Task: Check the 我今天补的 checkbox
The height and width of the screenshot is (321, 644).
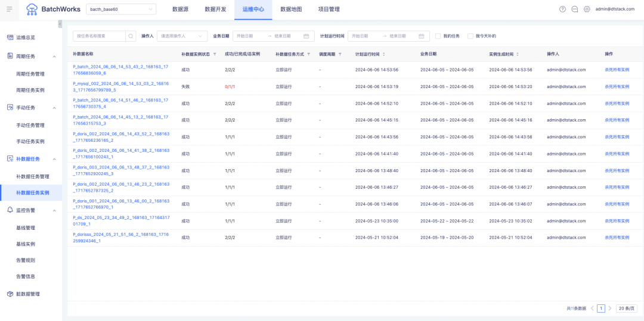Action: [470, 36]
